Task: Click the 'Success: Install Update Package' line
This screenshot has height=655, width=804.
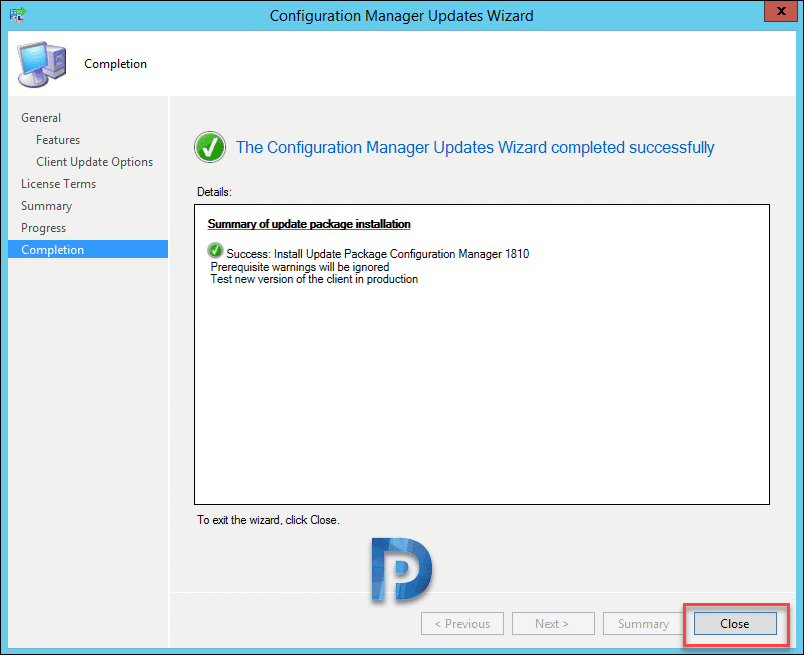Action: (x=378, y=254)
